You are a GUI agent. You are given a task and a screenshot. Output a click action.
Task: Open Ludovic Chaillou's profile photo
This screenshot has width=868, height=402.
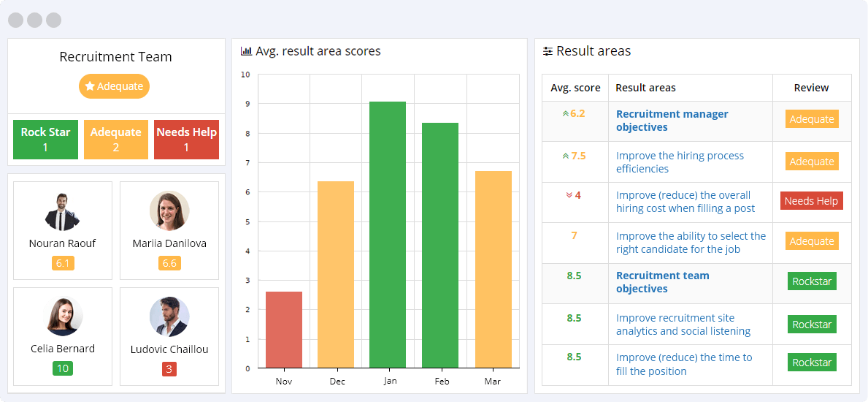pyautogui.click(x=169, y=316)
